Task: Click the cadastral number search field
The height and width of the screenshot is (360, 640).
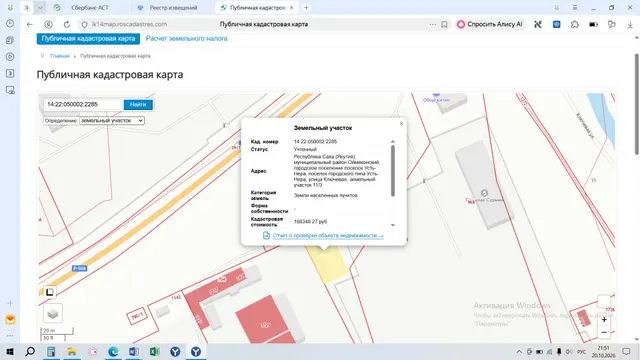Action: pyautogui.click(x=83, y=104)
